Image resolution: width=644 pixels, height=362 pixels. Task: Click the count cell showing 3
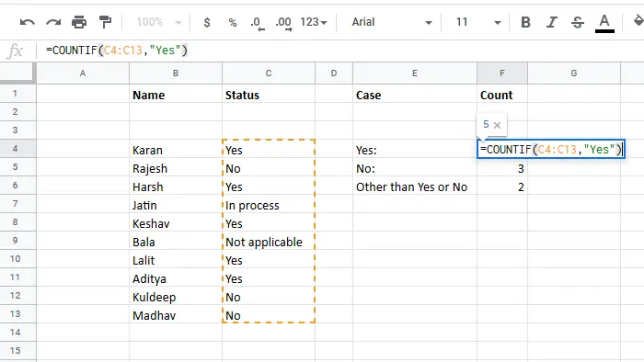(502, 168)
